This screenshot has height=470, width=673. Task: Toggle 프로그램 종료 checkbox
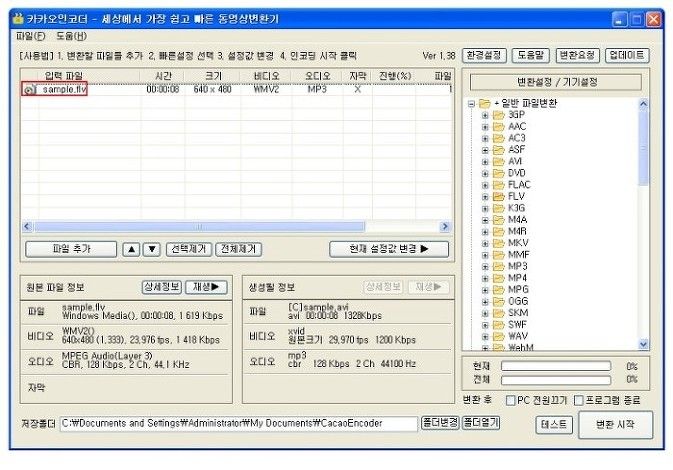tap(579, 400)
